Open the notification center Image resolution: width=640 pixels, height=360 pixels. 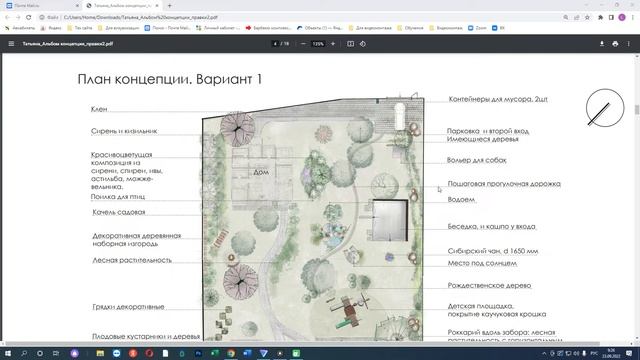click(x=629, y=353)
